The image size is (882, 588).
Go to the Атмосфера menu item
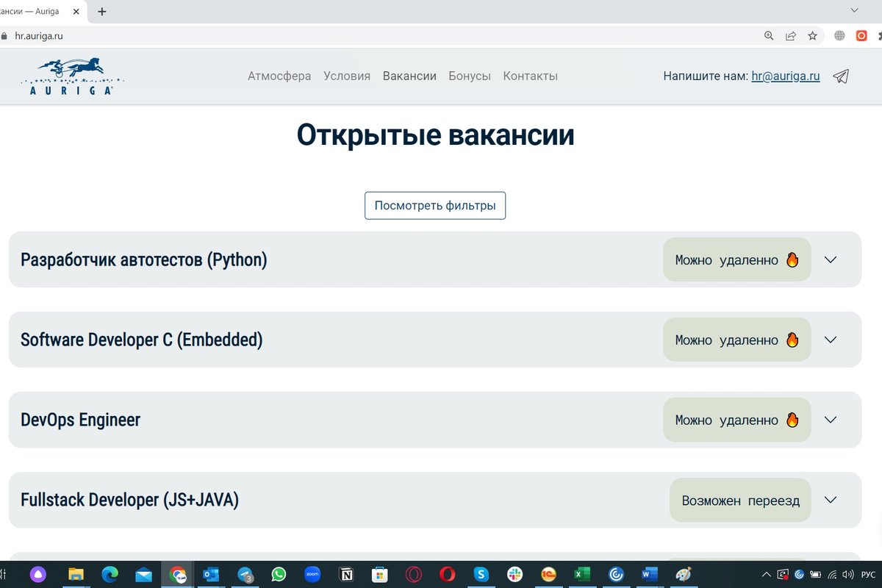coord(279,76)
